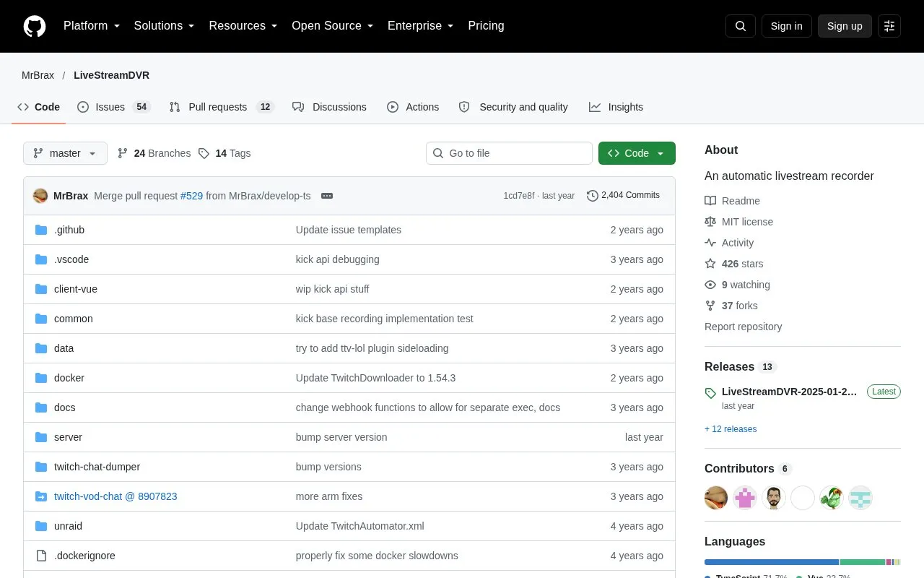Open the Discussions tab

329,107
